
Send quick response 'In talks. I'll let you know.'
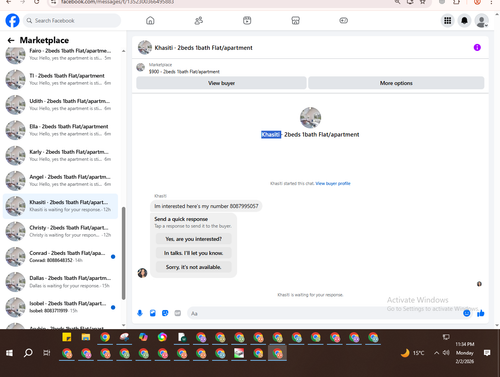coord(194,253)
